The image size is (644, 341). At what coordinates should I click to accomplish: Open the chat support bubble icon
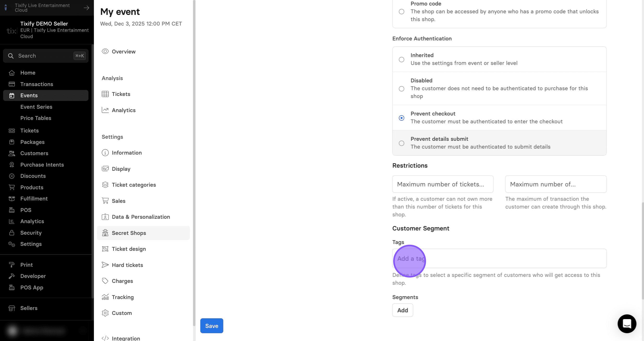click(x=627, y=324)
